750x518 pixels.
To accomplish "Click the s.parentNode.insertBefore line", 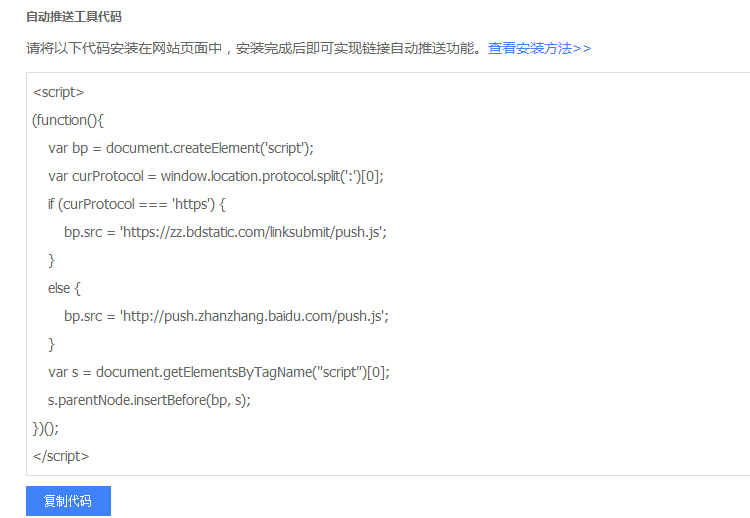I will click(x=148, y=400).
